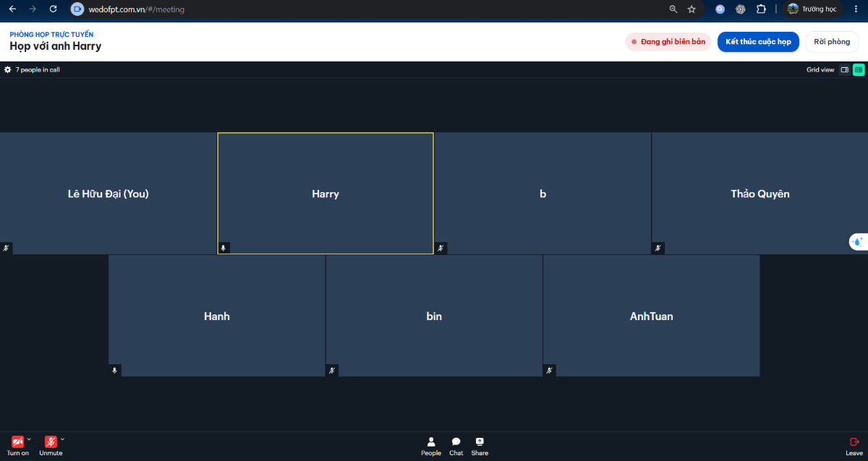Click Kết thúc cuộc họp button
868x461 pixels.
[758, 42]
